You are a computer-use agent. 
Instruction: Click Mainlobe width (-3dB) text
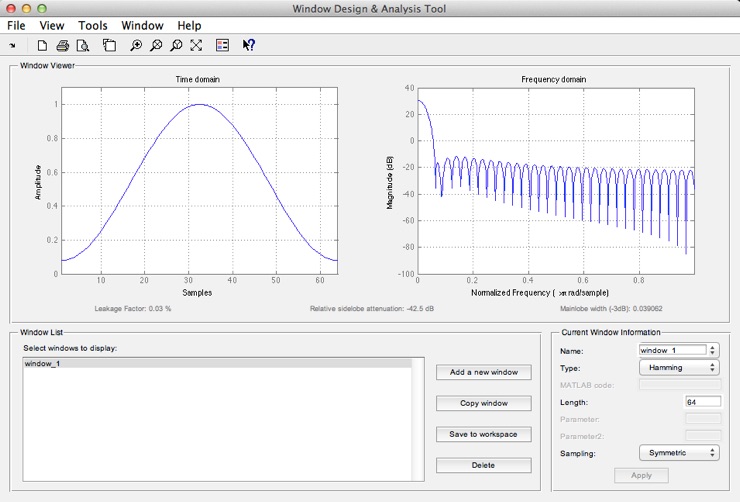coord(611,309)
